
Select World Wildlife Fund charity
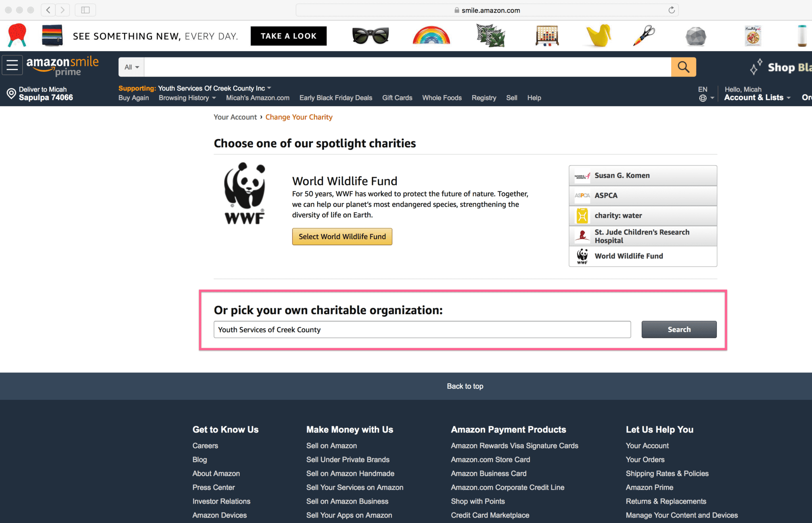click(x=343, y=236)
